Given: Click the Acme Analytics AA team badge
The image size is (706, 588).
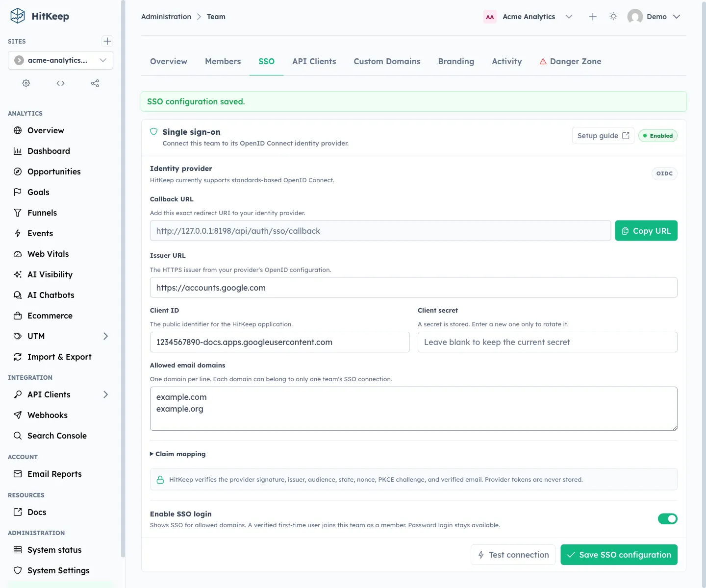Looking at the screenshot, I should (x=490, y=17).
